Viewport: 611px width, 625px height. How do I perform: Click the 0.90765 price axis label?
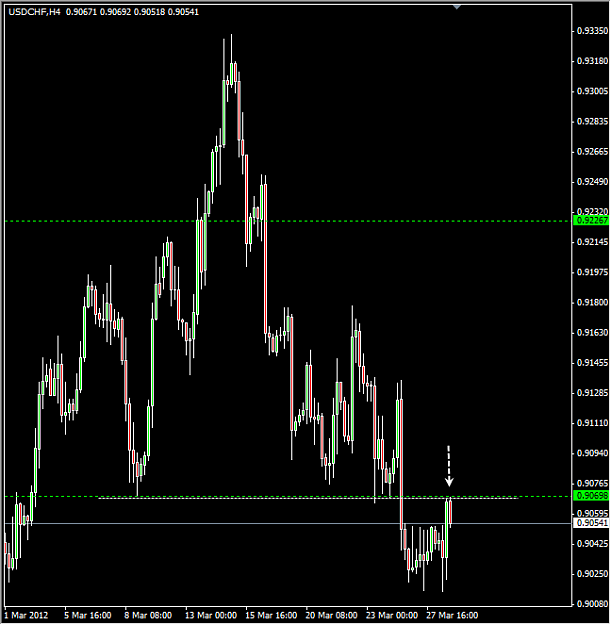593,483
